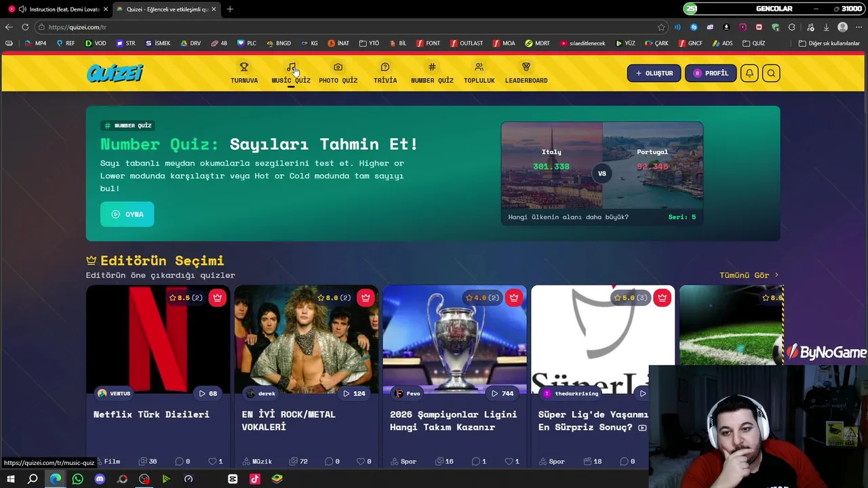Screen dimensions: 868x488
Task: Open the QUİZ bookmarks folder
Action: coord(754,43)
